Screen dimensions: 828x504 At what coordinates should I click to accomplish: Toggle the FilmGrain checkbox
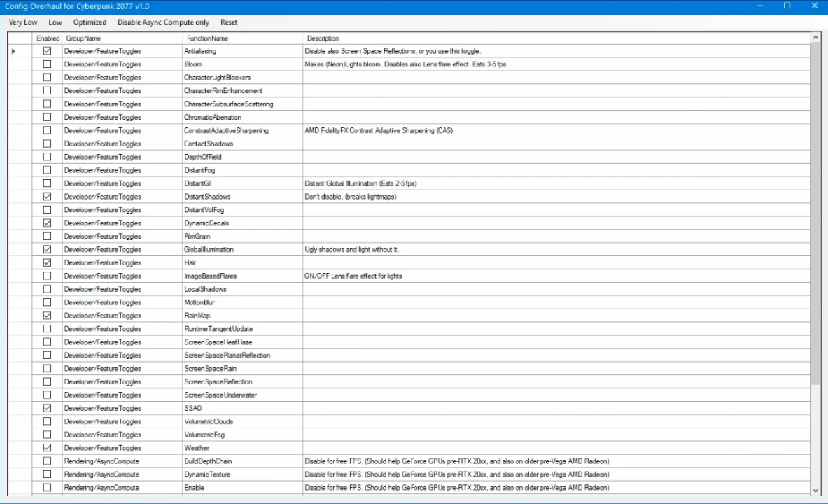(47, 236)
